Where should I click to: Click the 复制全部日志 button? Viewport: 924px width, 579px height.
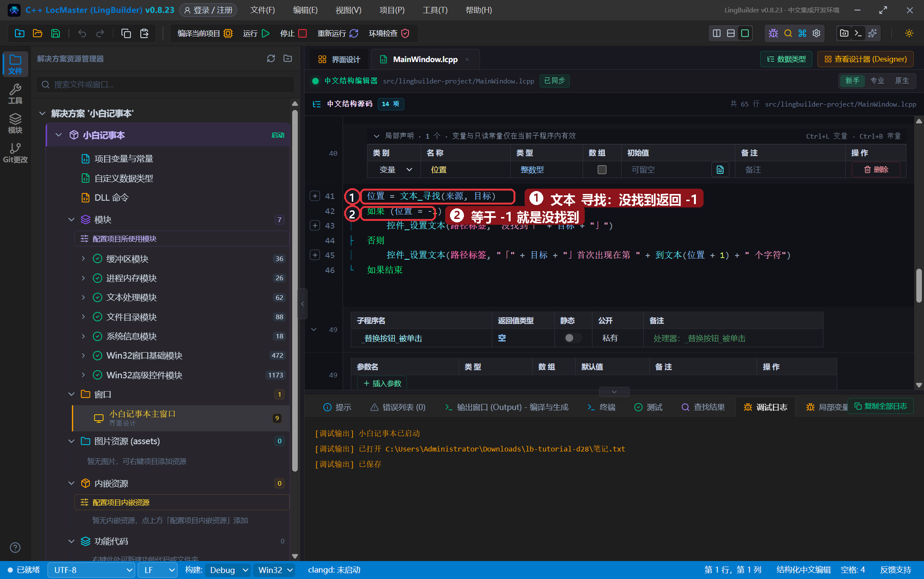point(880,406)
